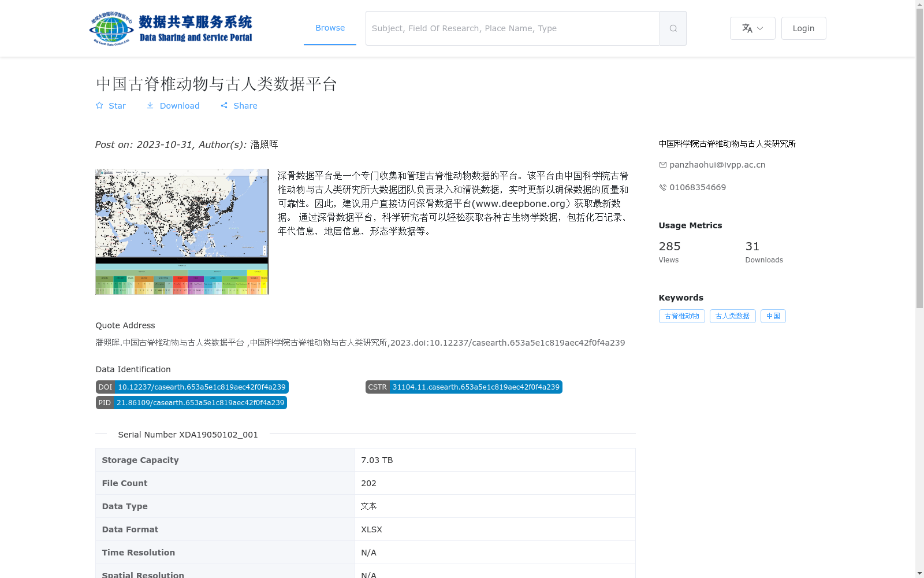Open the language translation dropdown
Image resolution: width=924 pixels, height=578 pixels.
[752, 28]
